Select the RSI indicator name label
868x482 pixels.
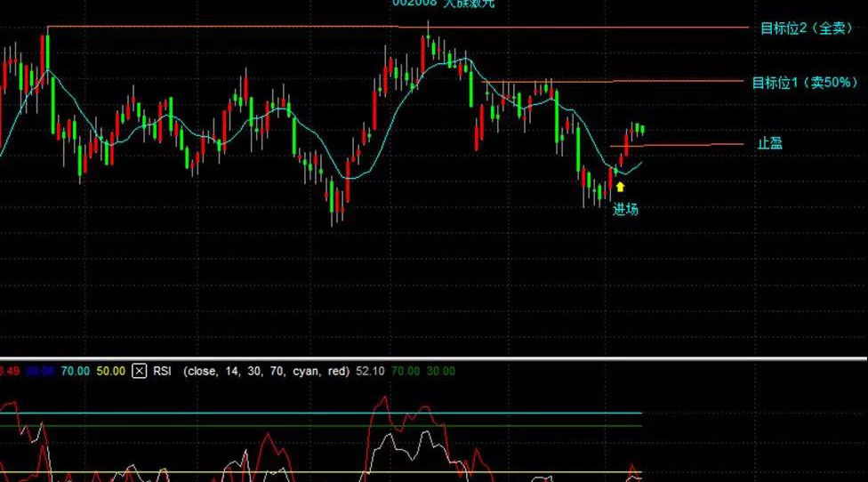163,371
